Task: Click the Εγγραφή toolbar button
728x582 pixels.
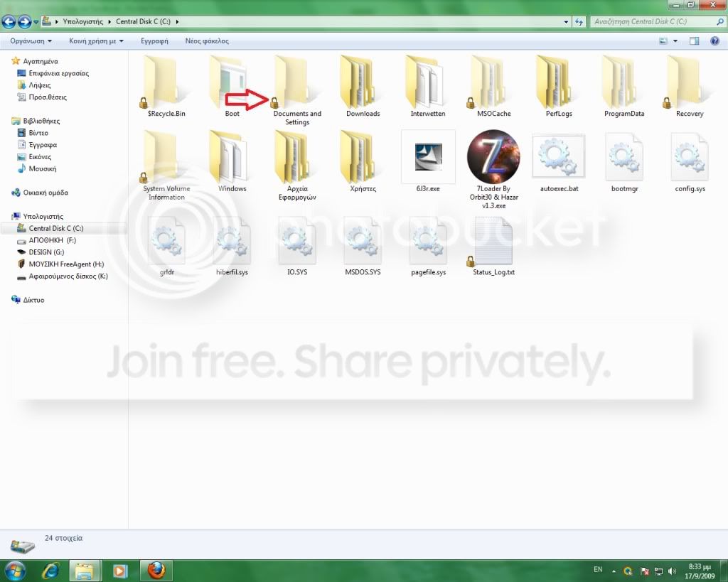Action: [154, 41]
